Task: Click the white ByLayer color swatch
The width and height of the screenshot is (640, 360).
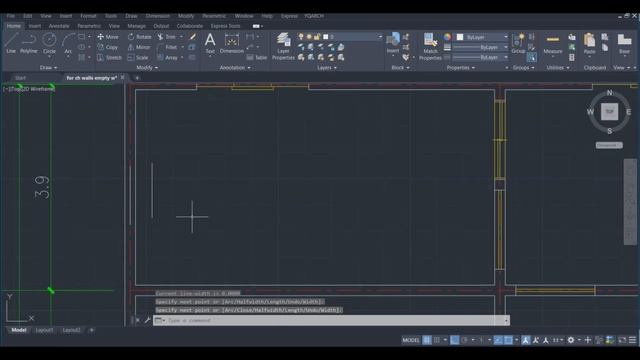Action: 460,37
